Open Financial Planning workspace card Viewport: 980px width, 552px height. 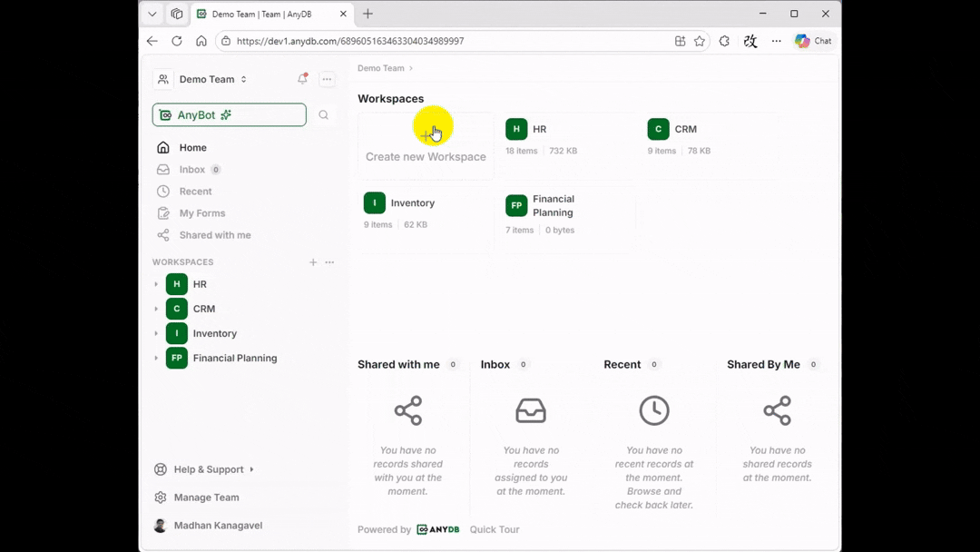[x=567, y=220]
